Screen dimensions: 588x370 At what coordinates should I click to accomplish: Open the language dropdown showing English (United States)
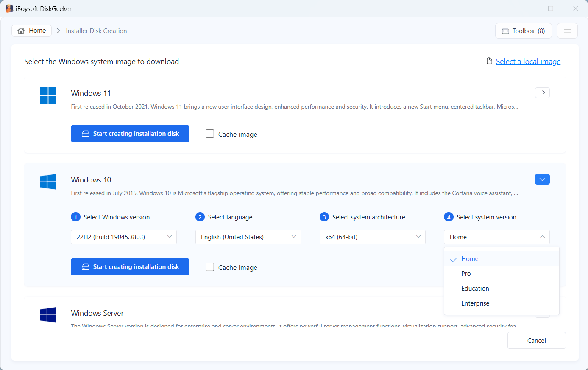tap(248, 237)
